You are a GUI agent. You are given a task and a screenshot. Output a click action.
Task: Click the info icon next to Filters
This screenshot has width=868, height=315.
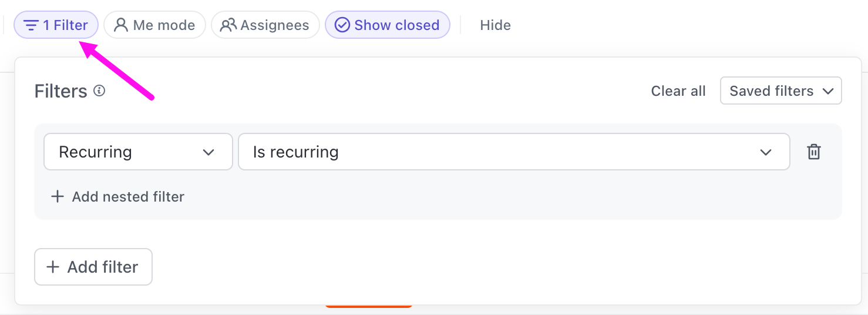click(99, 91)
